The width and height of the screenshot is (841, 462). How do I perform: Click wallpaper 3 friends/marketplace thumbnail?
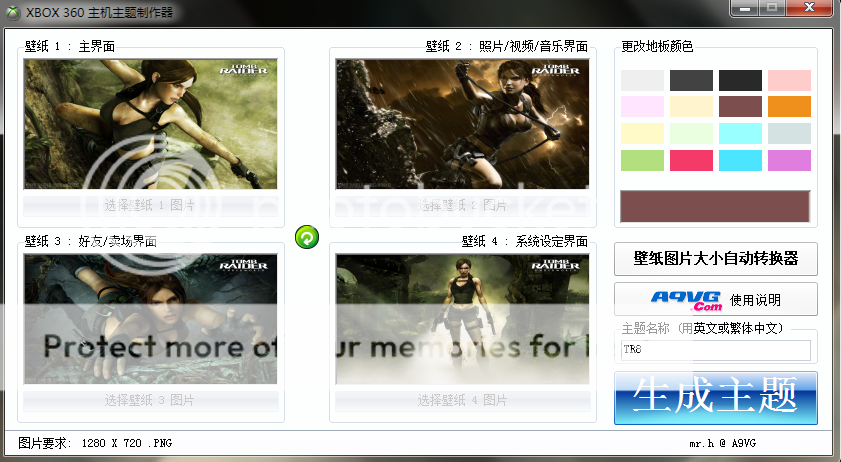150,319
